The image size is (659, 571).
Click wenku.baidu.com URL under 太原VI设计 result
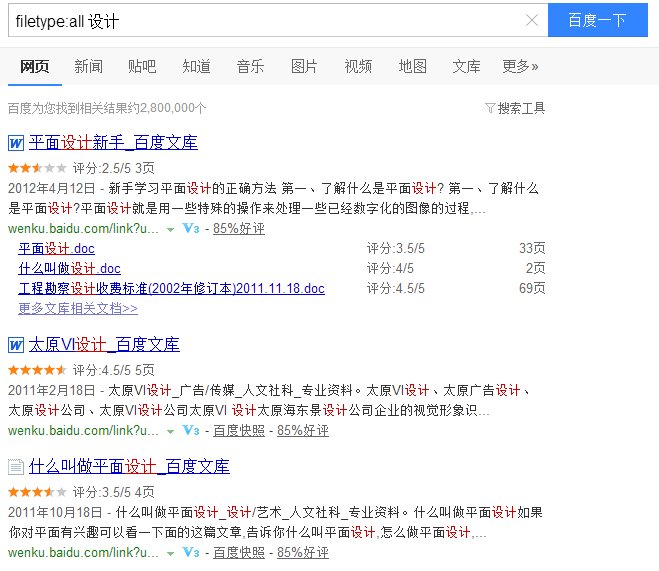pos(83,431)
